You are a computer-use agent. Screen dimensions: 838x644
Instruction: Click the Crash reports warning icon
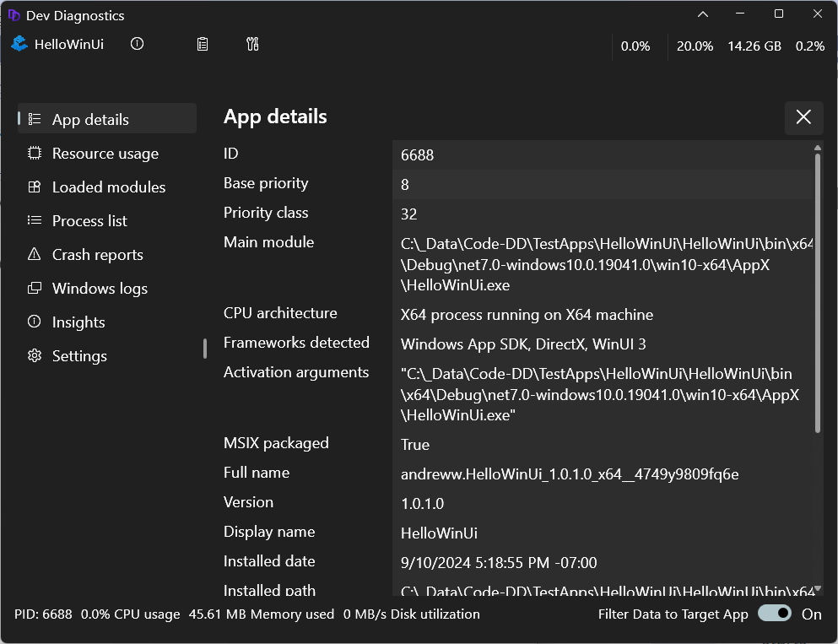pyautogui.click(x=35, y=254)
